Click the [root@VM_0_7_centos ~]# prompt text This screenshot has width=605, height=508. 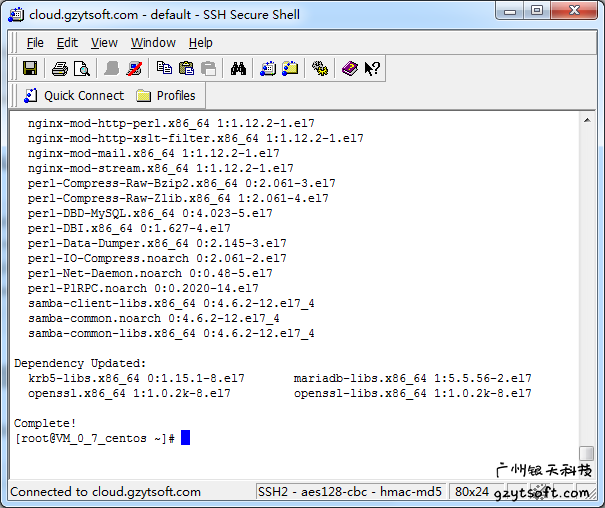(x=94, y=438)
